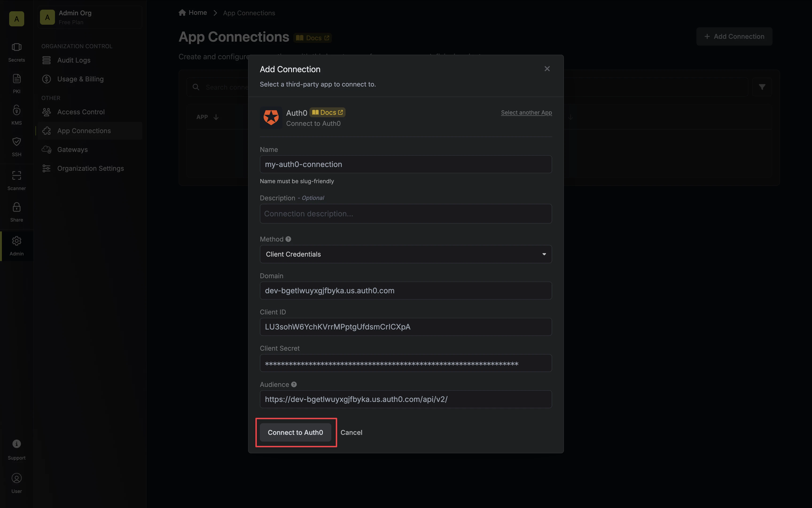Click the search magnifier icon

(x=196, y=87)
